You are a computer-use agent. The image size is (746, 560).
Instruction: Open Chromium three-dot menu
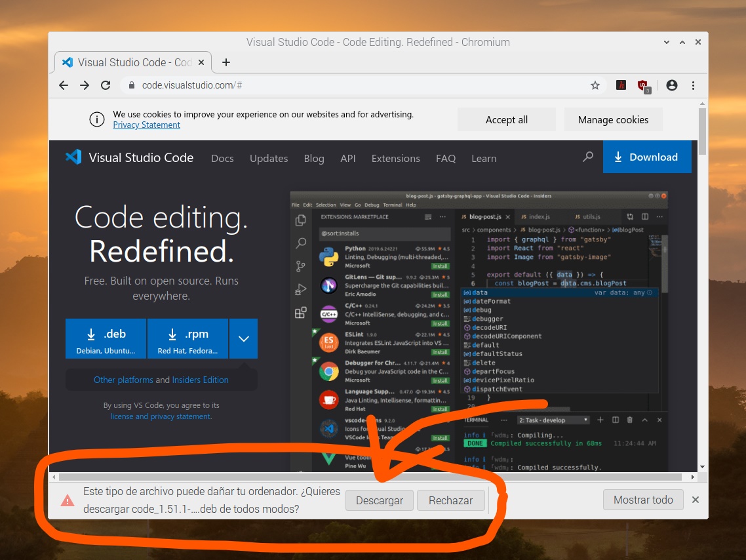(693, 85)
